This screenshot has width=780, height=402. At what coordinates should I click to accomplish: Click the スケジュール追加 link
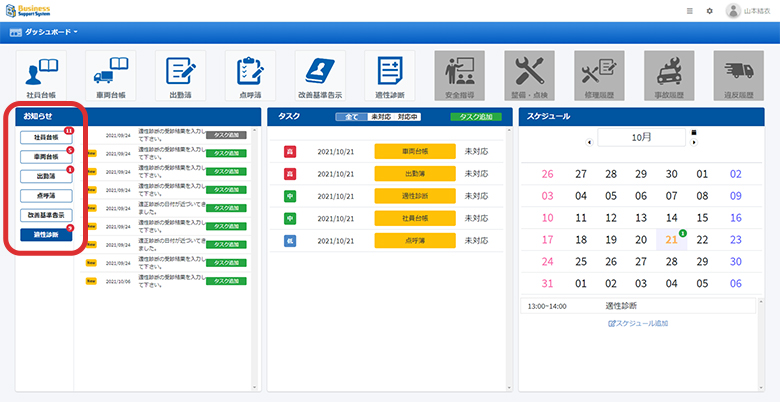click(640, 324)
